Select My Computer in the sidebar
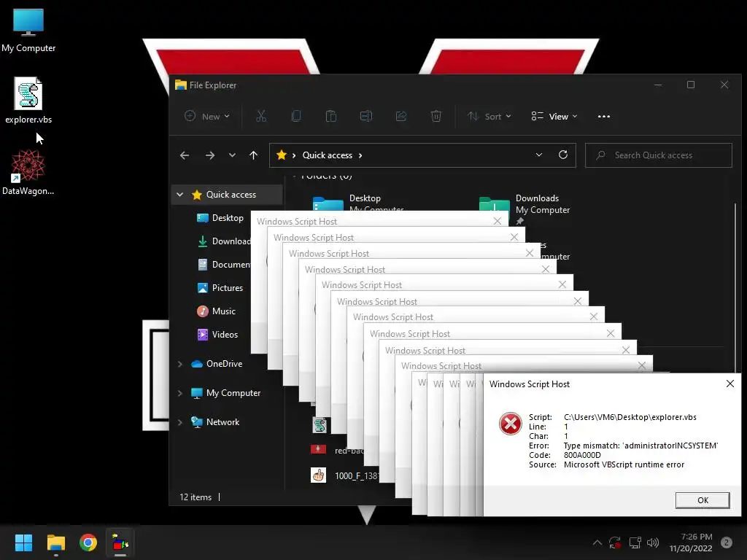Viewport: 747px width, 560px height. click(226, 393)
